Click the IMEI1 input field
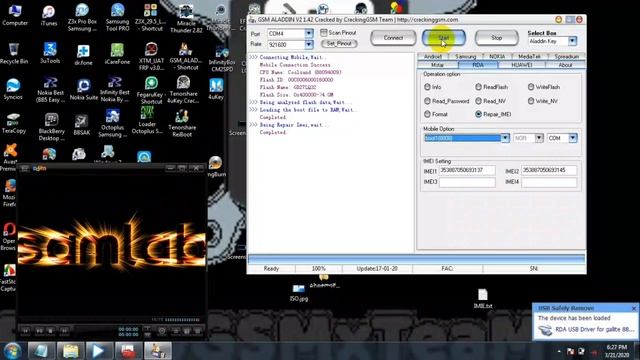The width and height of the screenshot is (640, 360). pos(467,170)
